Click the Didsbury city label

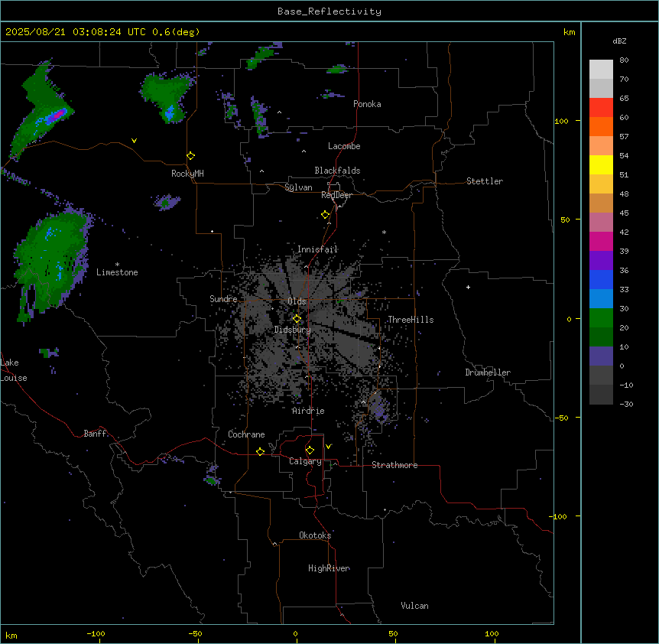293,330
